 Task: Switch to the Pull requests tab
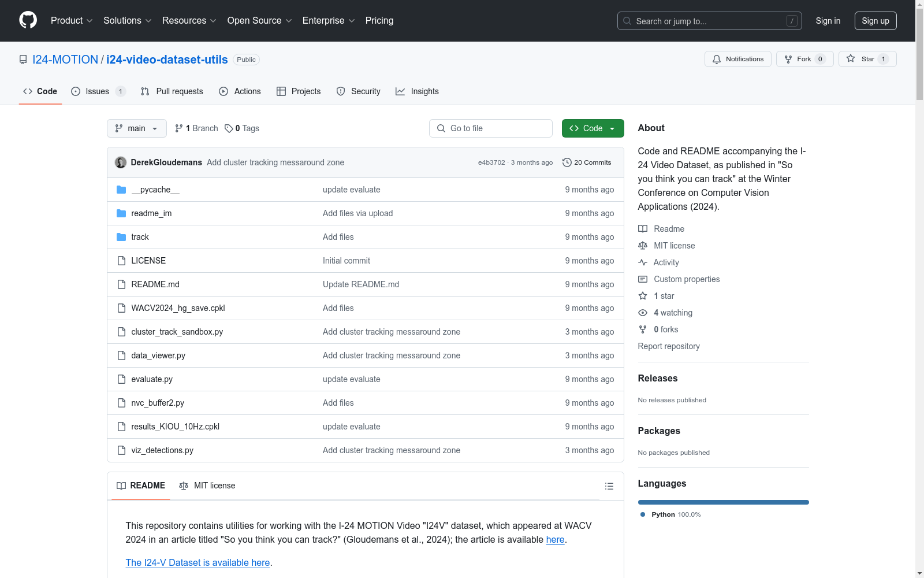point(172,91)
